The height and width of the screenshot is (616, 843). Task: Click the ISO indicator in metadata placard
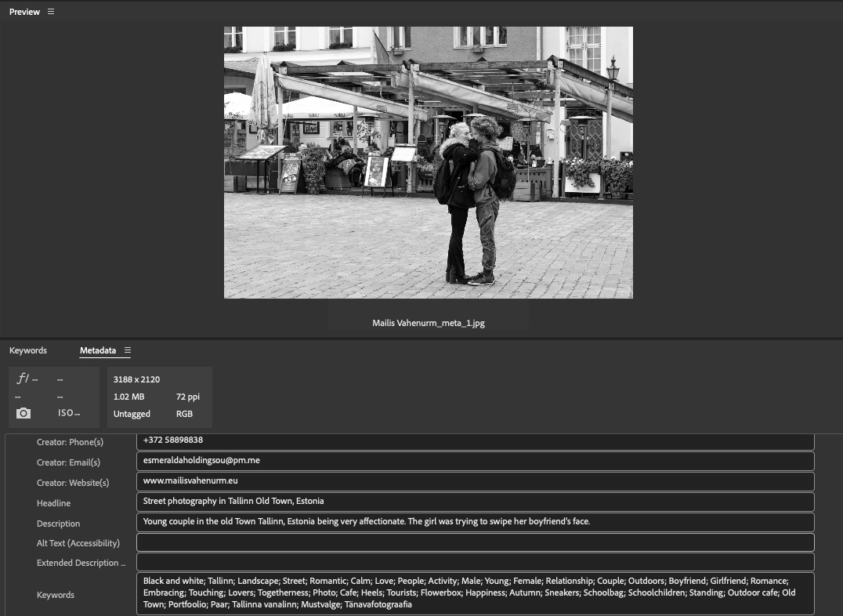click(68, 412)
